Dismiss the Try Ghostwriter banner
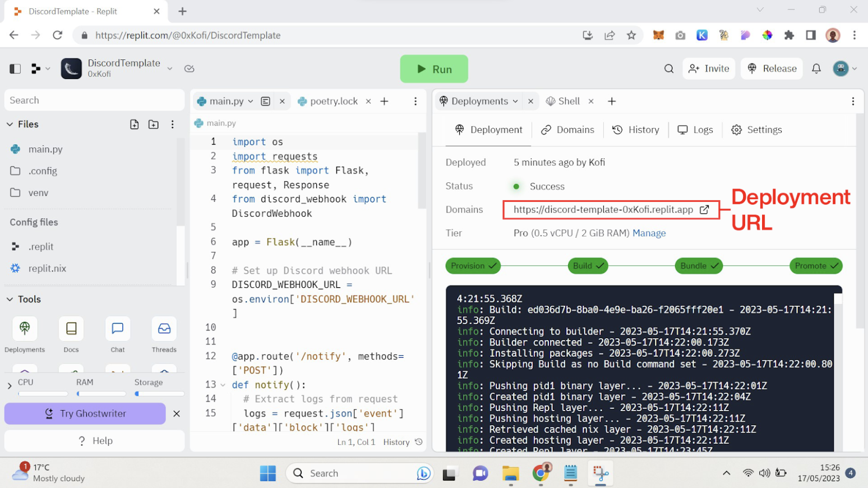868x488 pixels. click(x=177, y=414)
